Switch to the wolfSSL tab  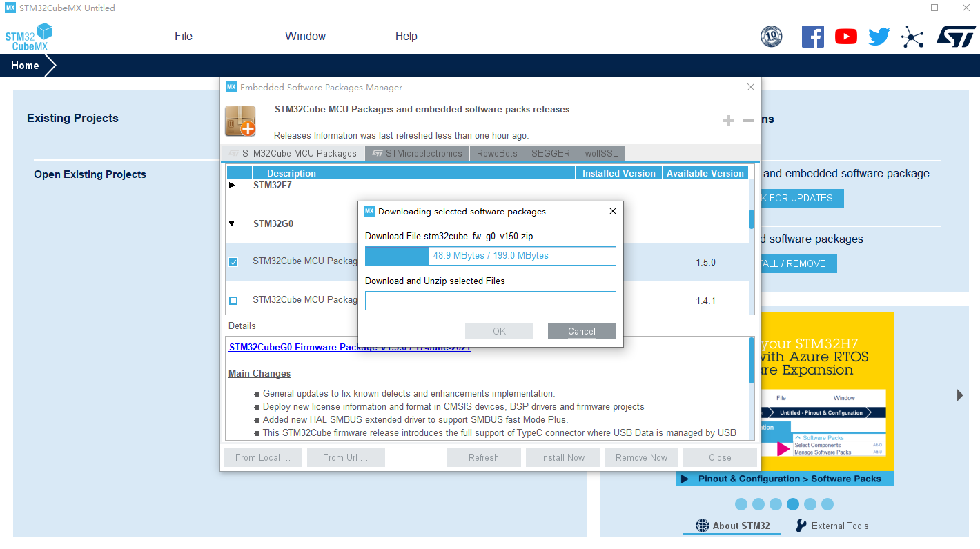click(602, 153)
